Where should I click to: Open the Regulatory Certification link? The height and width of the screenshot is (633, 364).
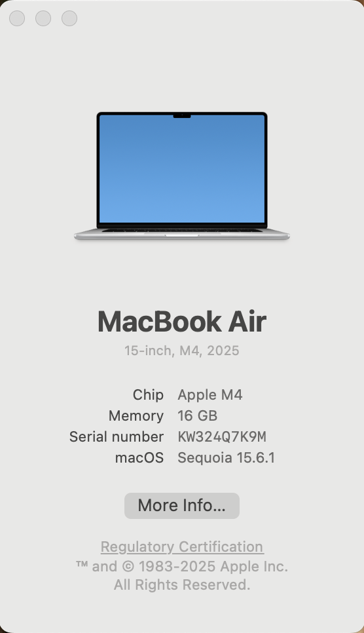click(x=182, y=547)
